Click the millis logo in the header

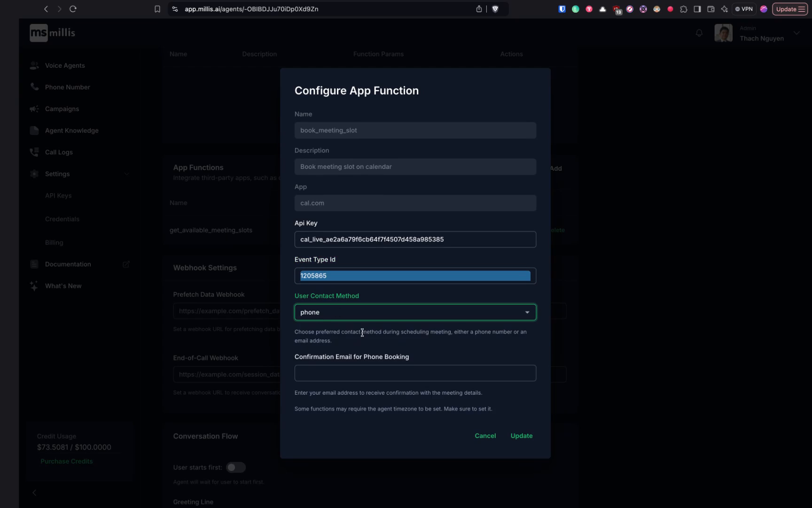pos(52,32)
